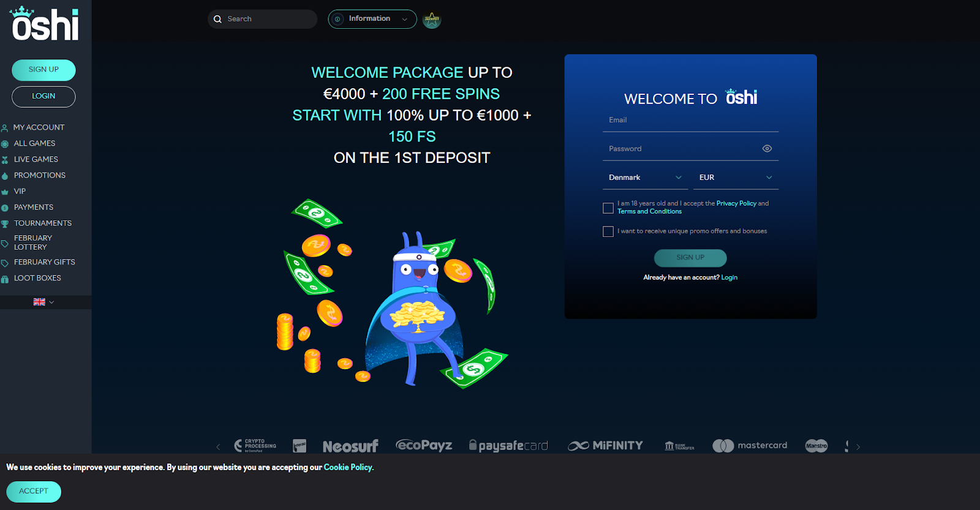
Task: Click the Neosurf payment logo
Action: pos(350,446)
